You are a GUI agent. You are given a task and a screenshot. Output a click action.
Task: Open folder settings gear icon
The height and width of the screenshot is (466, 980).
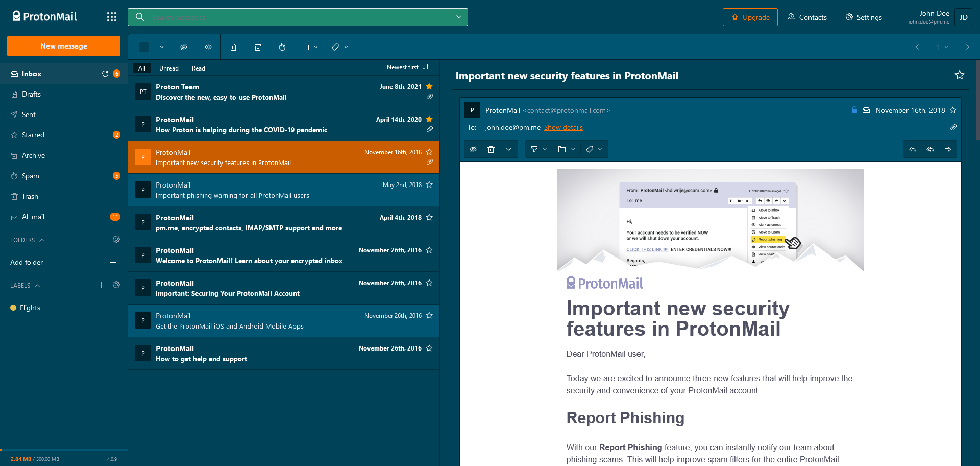(116, 239)
